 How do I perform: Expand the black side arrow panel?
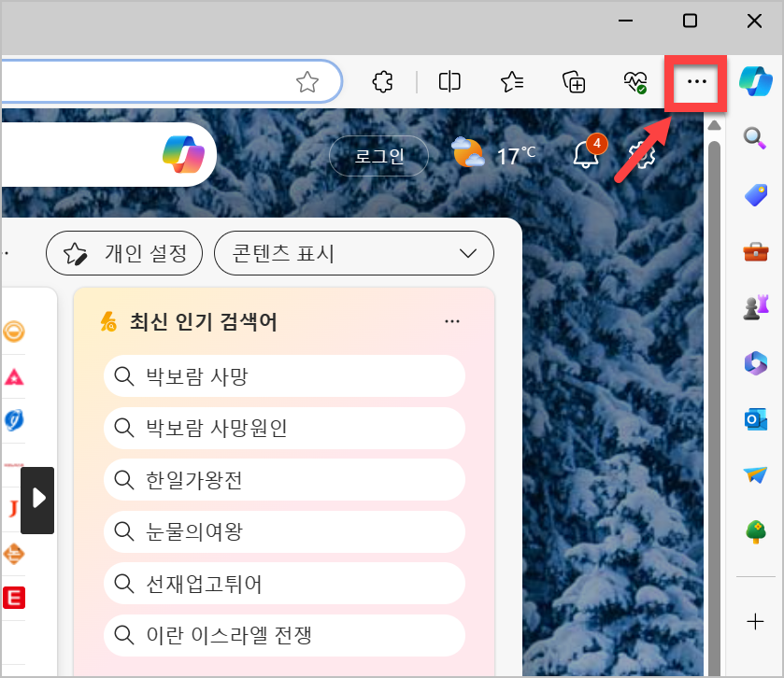37,501
